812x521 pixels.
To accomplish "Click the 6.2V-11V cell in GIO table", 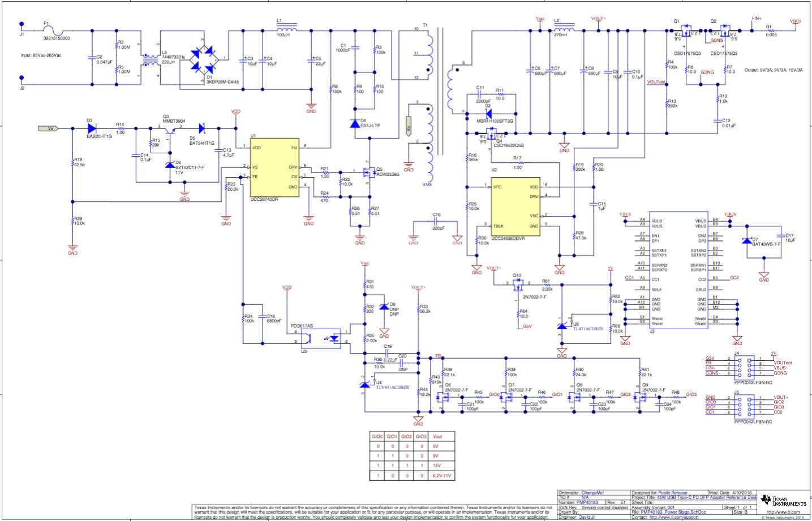I will coord(442,476).
